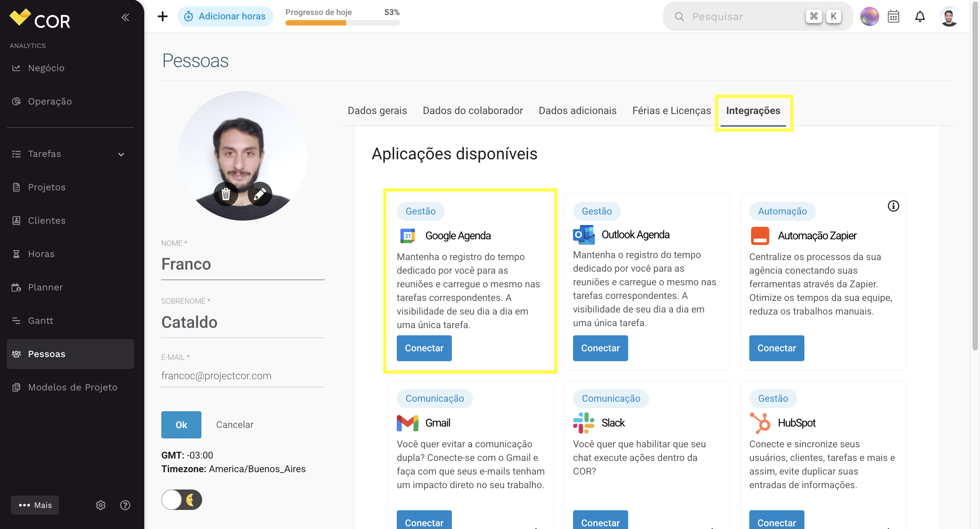Screen dimensions: 980x529
Task: Switch to Dados adicionais tab
Action: (577, 110)
